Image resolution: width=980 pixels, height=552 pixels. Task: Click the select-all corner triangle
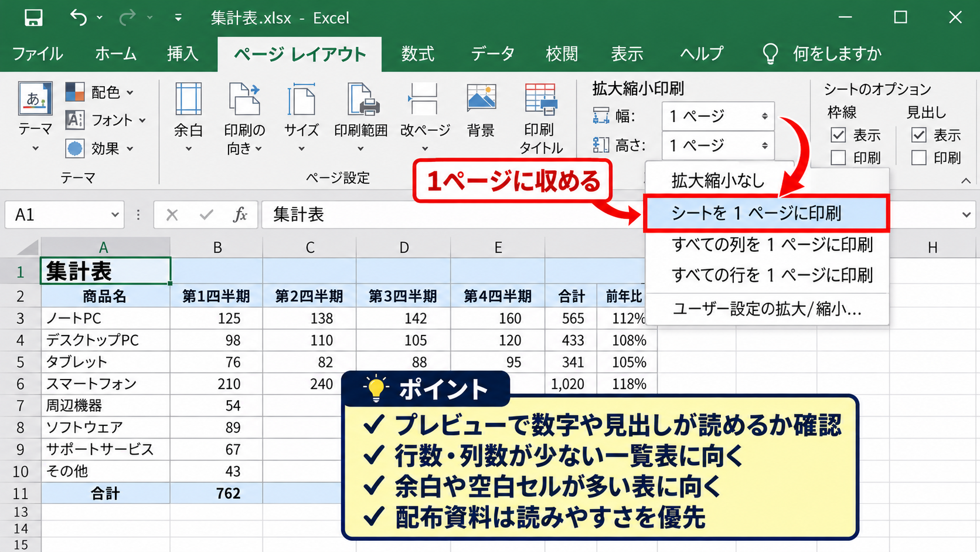(26, 248)
